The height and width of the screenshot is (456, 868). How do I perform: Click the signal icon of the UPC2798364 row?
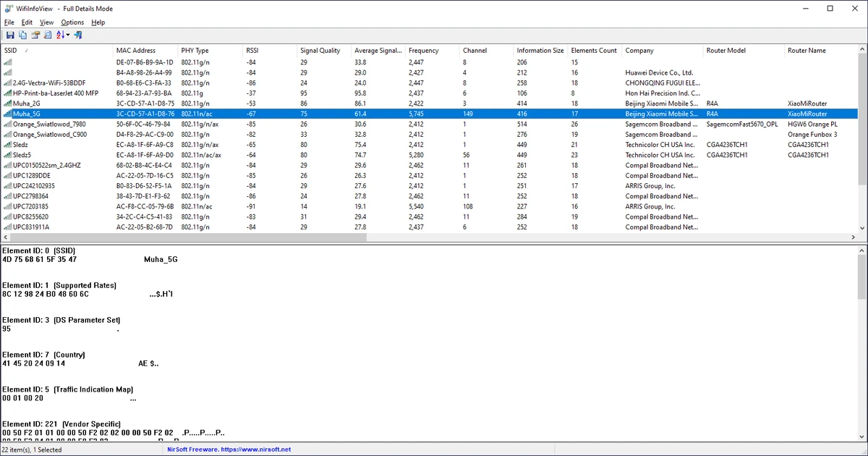point(7,196)
